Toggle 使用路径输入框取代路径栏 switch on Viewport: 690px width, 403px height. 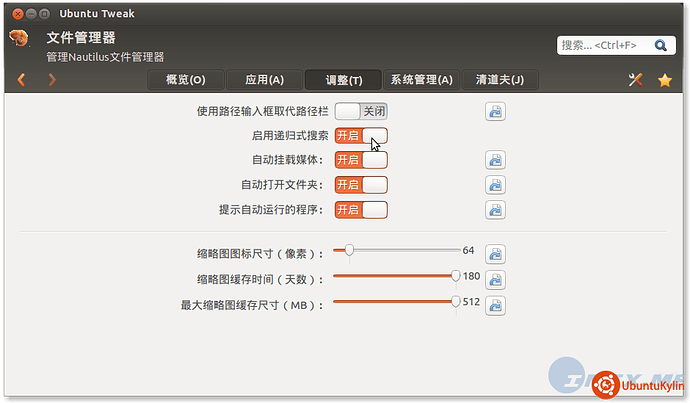click(361, 111)
